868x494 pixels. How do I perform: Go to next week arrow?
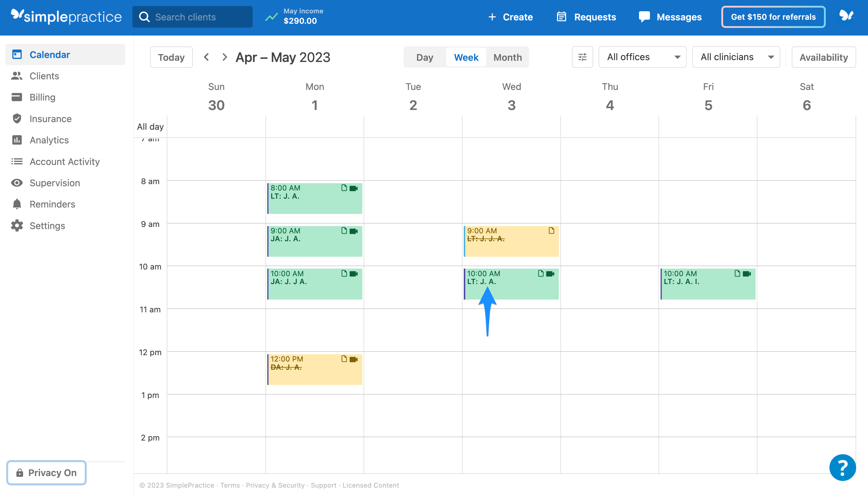pos(224,57)
